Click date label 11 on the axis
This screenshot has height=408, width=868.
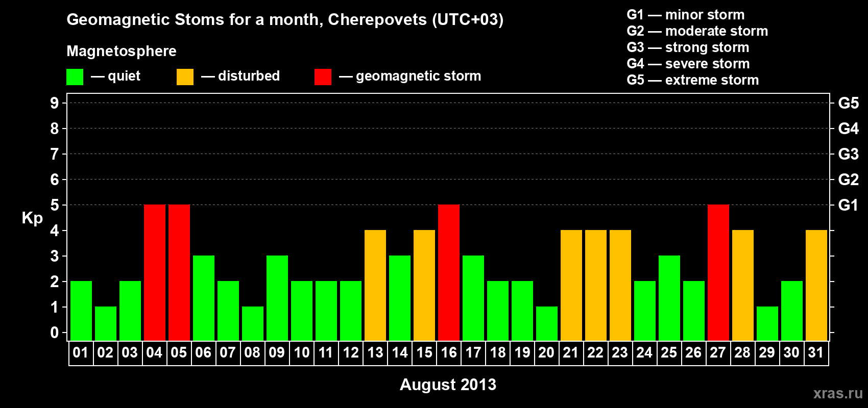click(326, 353)
